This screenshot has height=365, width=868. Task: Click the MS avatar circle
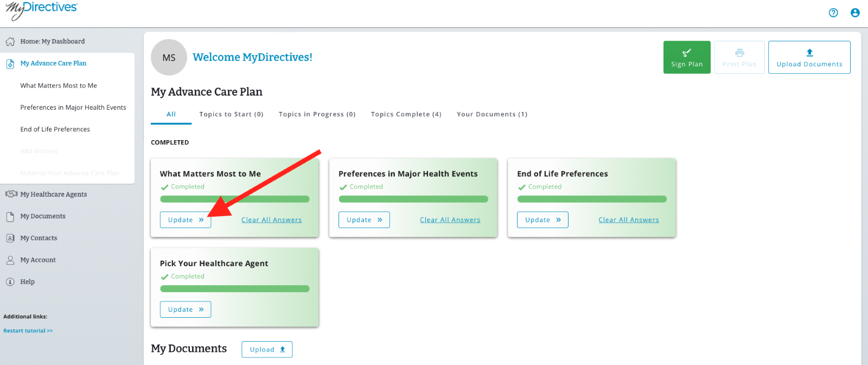click(169, 57)
